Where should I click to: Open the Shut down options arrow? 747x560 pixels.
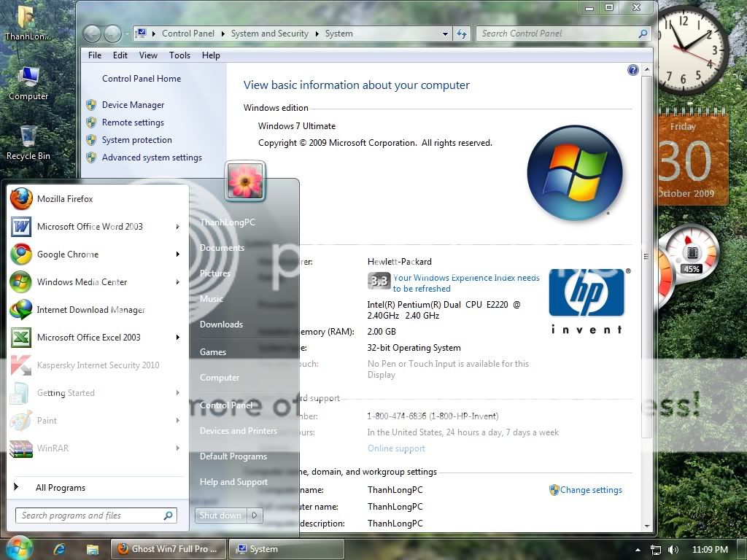coord(255,516)
